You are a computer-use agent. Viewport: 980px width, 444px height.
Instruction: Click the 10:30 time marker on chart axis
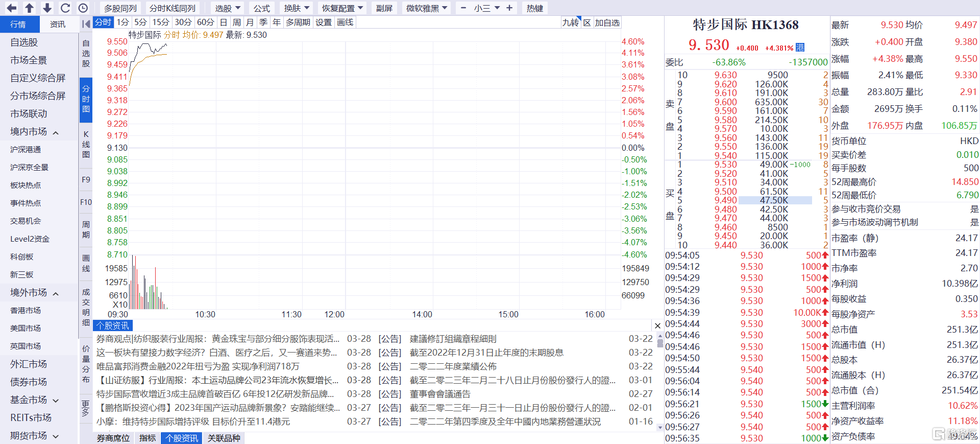[205, 314]
